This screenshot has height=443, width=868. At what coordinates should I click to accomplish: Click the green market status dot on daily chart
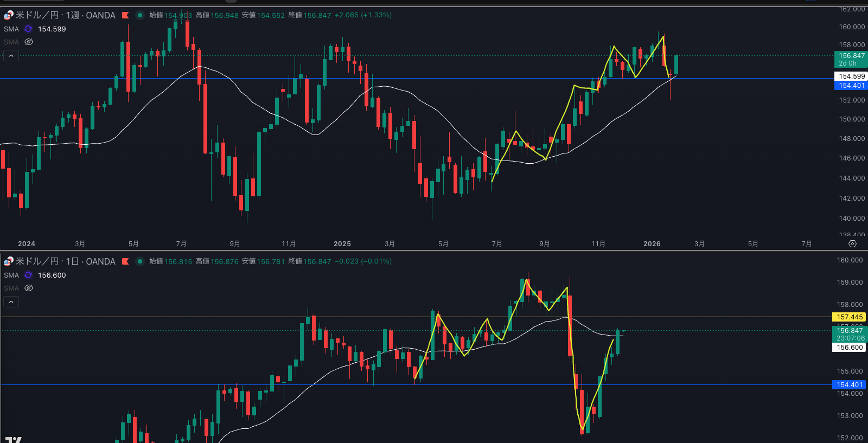(x=139, y=261)
